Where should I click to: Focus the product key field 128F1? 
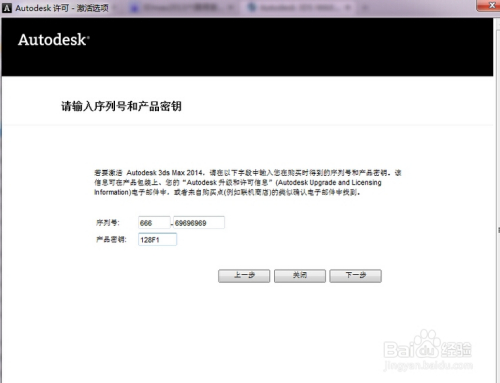[x=157, y=240]
